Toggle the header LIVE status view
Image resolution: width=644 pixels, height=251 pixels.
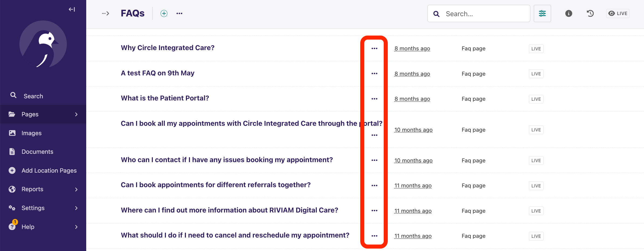[x=618, y=13]
